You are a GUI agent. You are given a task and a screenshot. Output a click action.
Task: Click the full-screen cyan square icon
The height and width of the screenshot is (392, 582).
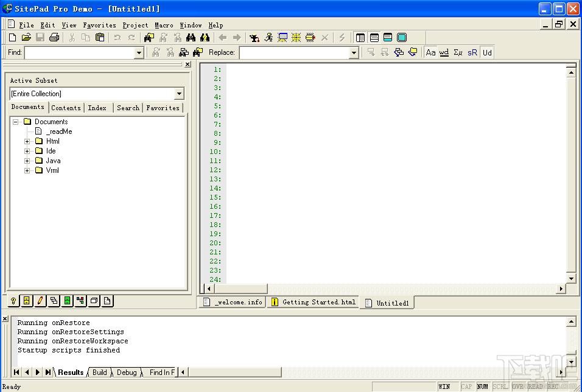(402, 38)
